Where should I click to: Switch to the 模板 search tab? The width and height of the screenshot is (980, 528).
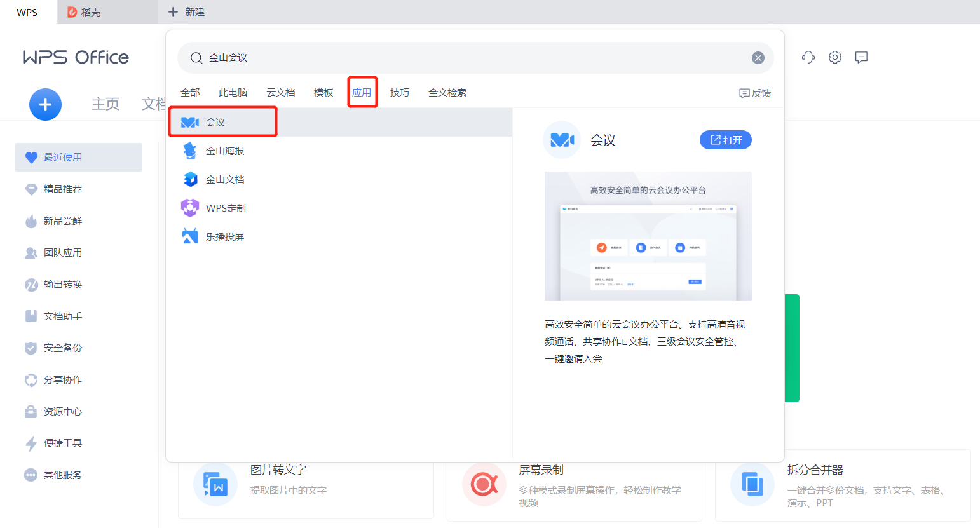tap(323, 93)
